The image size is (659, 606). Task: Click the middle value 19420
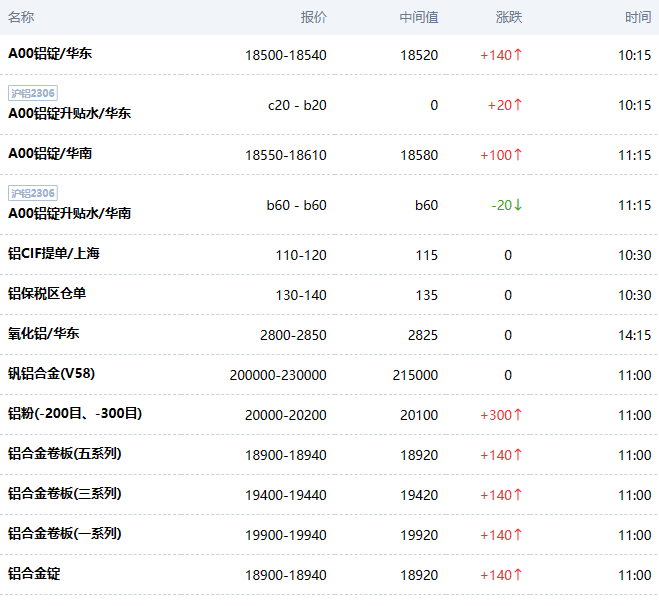coord(419,495)
